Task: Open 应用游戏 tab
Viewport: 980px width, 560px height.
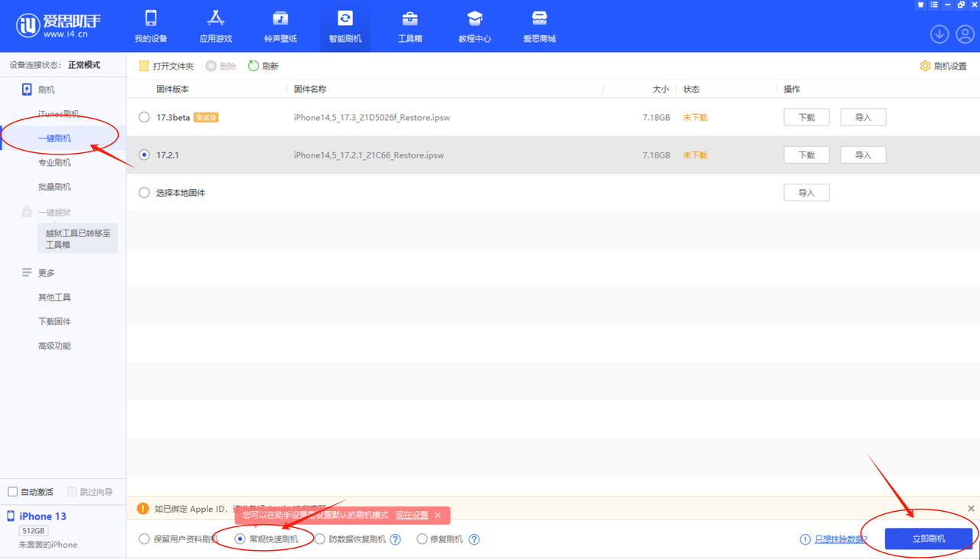Action: tap(215, 27)
